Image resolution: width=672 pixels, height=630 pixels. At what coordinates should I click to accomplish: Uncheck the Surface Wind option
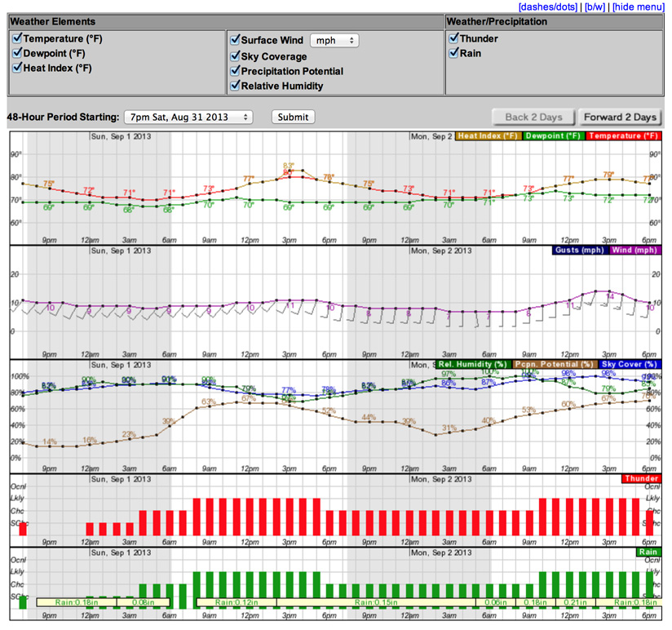(235, 40)
